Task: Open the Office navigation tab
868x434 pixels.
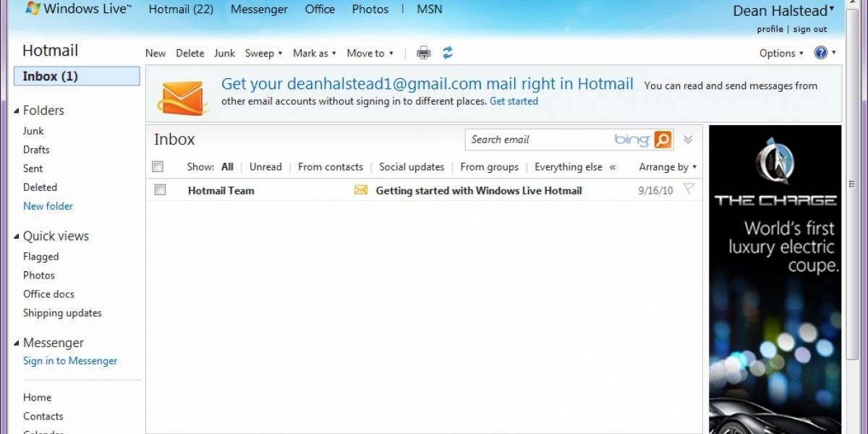Action: point(320,9)
